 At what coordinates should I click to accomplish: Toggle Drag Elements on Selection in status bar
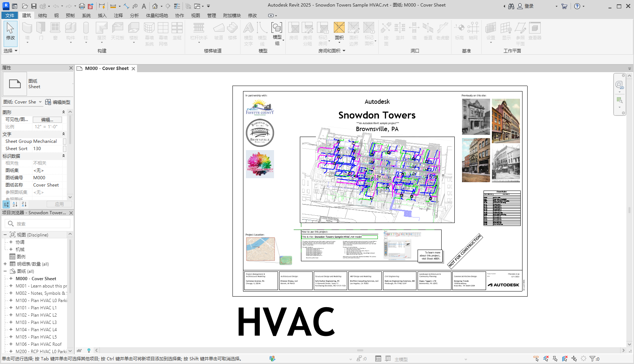tap(574, 359)
